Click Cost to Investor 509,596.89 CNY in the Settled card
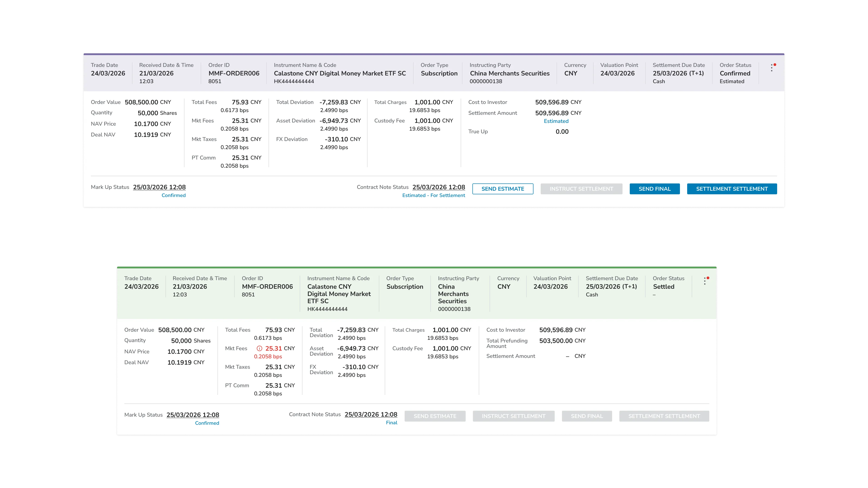The height and width of the screenshot is (488, 868). (562, 330)
